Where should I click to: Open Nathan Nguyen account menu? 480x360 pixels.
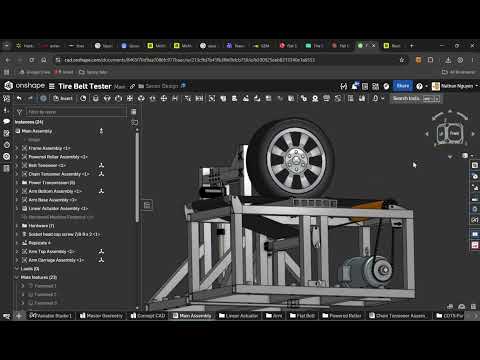[455, 86]
